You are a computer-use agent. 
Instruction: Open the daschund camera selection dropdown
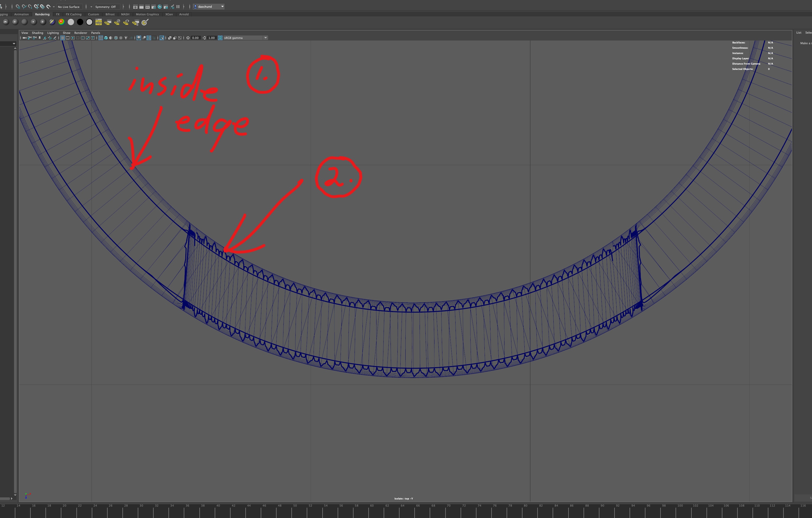tap(208, 6)
